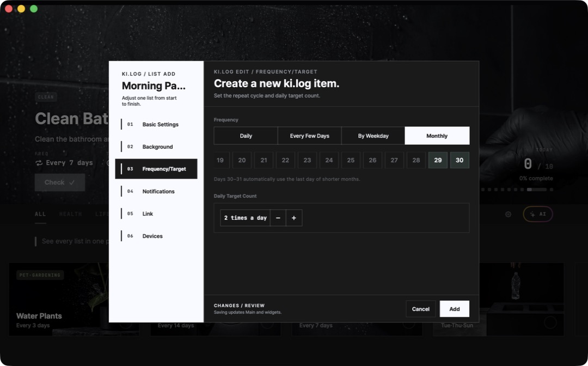Image resolution: width=588 pixels, height=366 pixels.
Task: Toggle day 19 of the month
Action: [220, 160]
